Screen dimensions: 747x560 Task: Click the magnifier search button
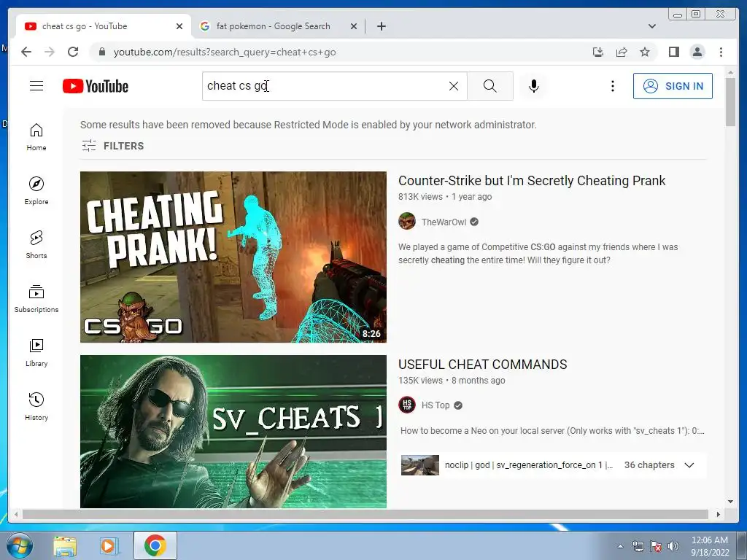click(x=489, y=86)
